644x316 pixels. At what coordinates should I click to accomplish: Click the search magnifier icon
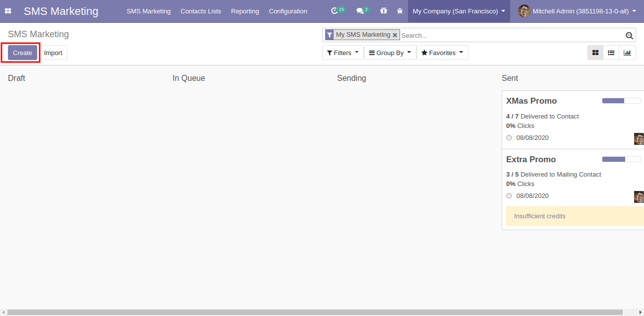(629, 35)
